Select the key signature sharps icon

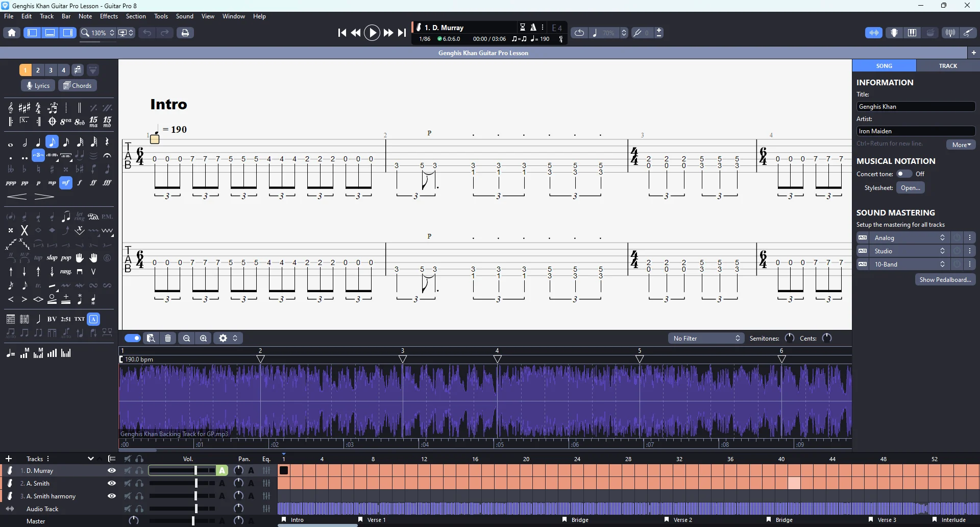coord(24,108)
